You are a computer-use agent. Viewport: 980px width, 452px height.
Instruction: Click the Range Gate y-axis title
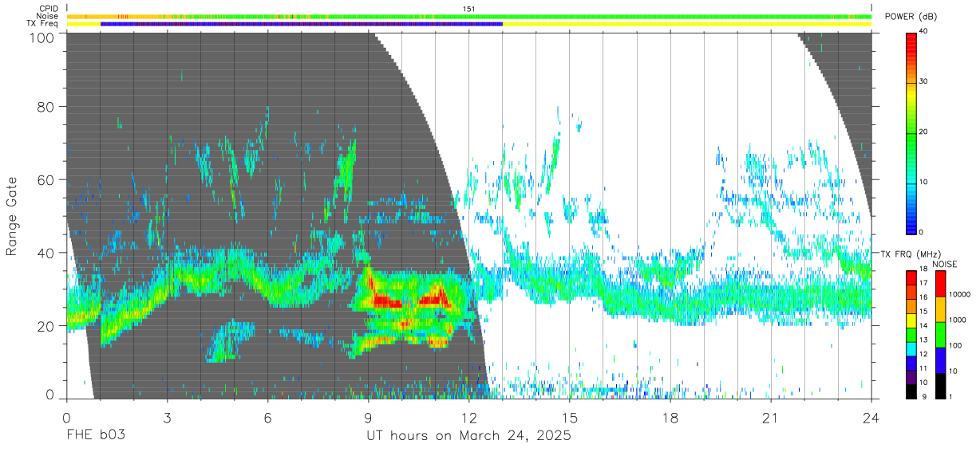tap(12, 216)
